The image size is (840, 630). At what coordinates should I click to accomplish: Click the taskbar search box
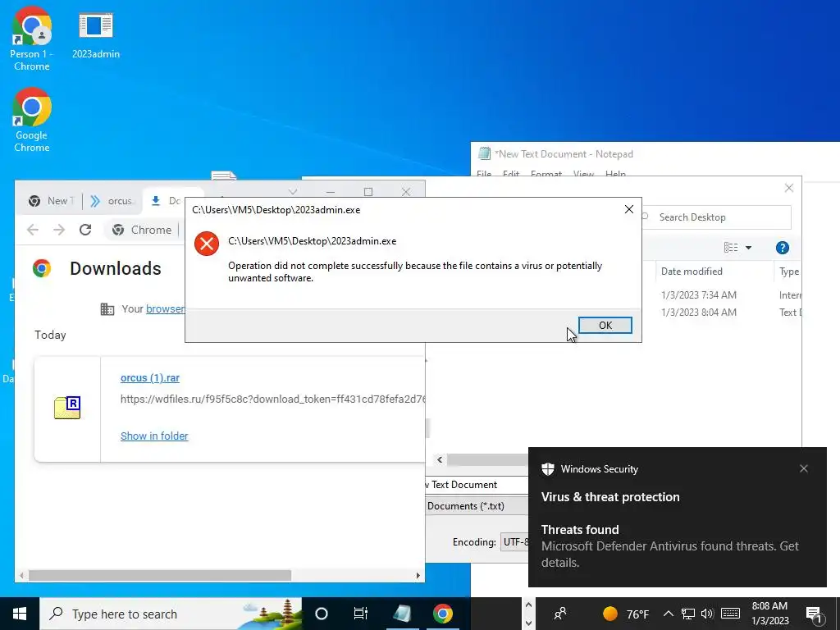171,614
